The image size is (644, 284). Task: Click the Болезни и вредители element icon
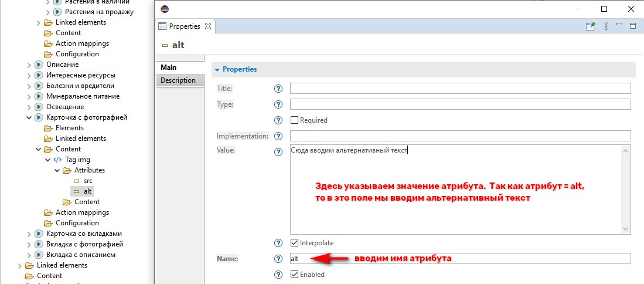pos(39,86)
